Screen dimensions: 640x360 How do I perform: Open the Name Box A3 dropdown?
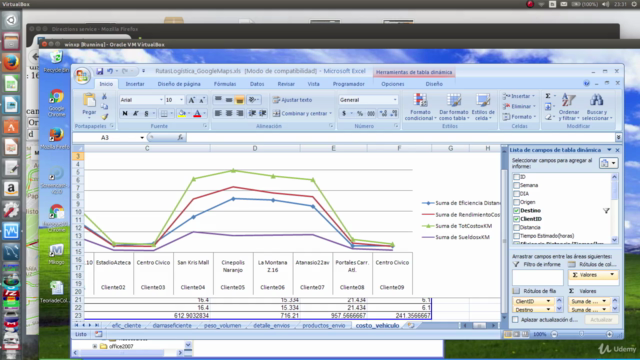point(142,138)
